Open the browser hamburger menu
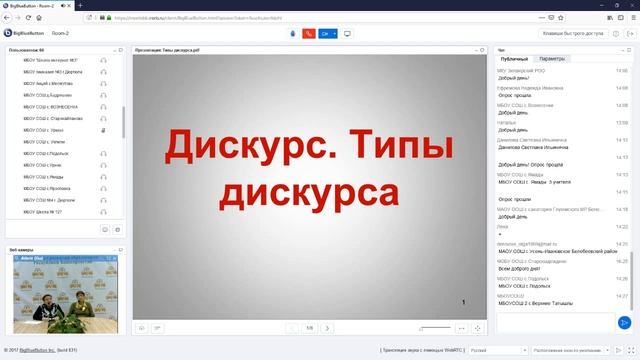 tap(633, 18)
